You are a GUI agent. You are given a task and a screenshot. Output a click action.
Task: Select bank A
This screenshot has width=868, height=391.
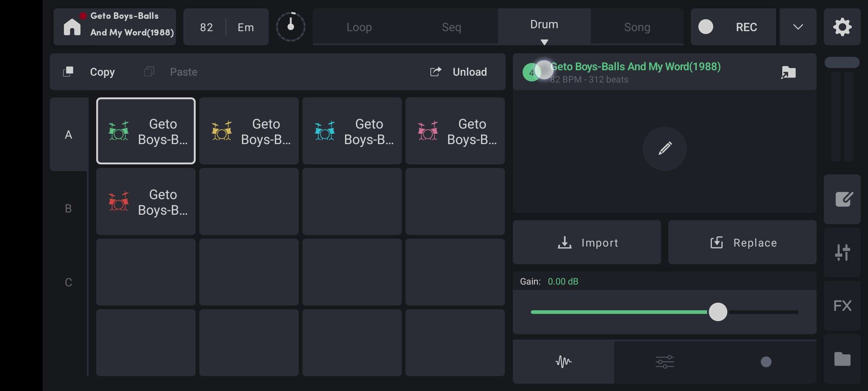point(68,134)
